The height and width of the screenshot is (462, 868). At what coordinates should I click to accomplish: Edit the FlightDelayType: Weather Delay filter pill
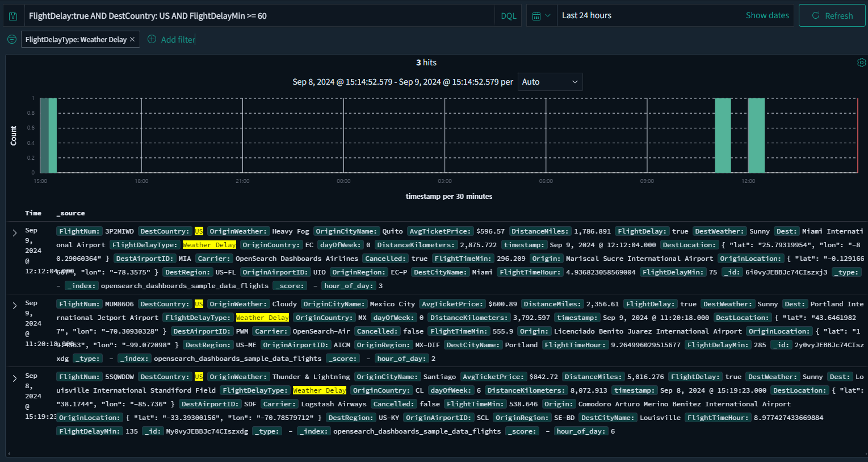76,39
